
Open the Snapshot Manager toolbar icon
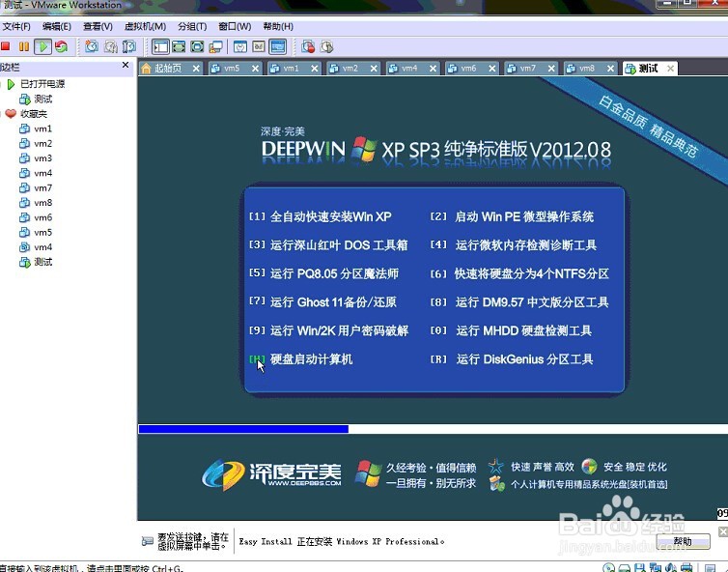tap(129, 46)
